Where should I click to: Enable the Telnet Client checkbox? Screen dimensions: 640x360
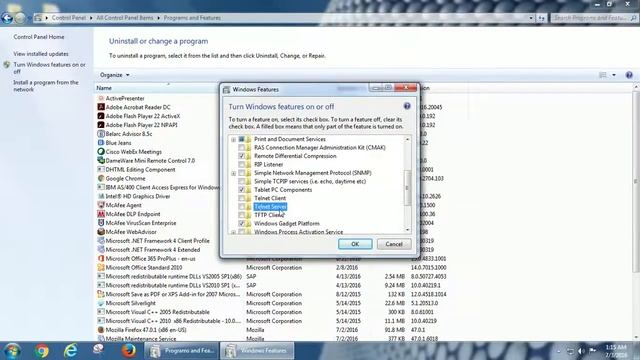tap(242, 198)
